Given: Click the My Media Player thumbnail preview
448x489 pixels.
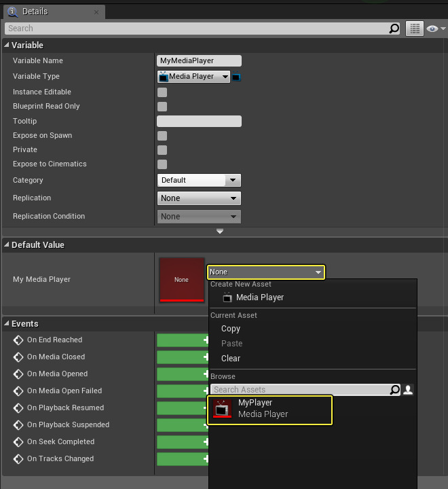Looking at the screenshot, I should (181, 279).
